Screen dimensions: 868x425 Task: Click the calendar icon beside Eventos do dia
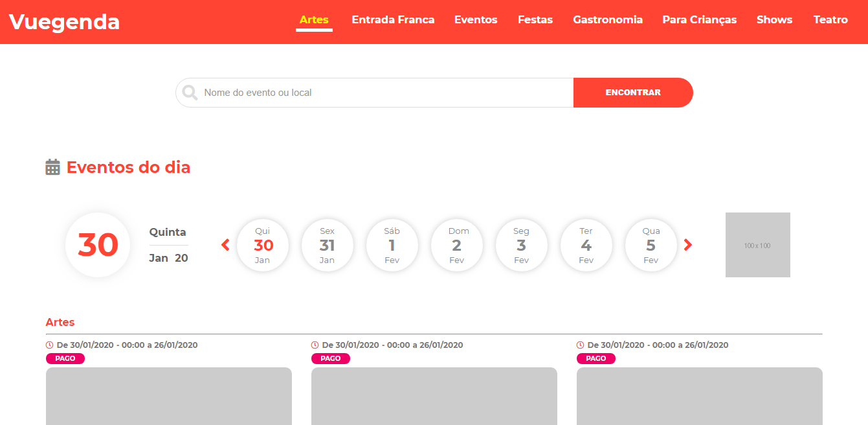52,167
